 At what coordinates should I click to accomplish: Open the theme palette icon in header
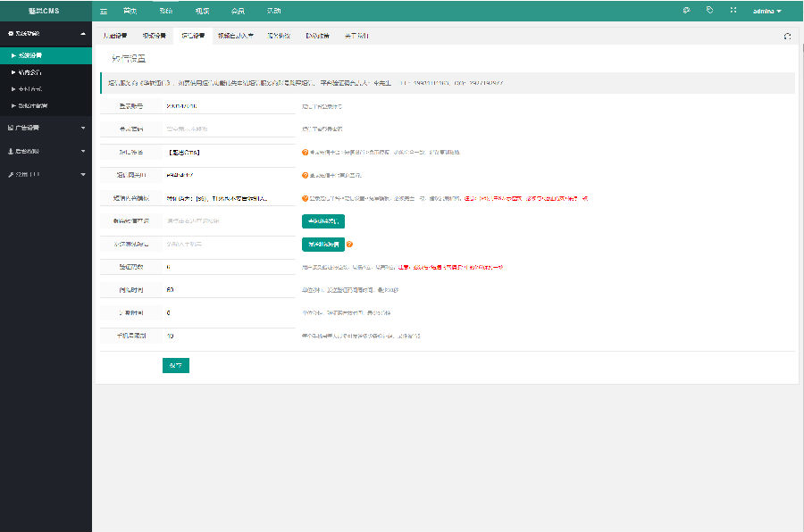[x=686, y=11]
